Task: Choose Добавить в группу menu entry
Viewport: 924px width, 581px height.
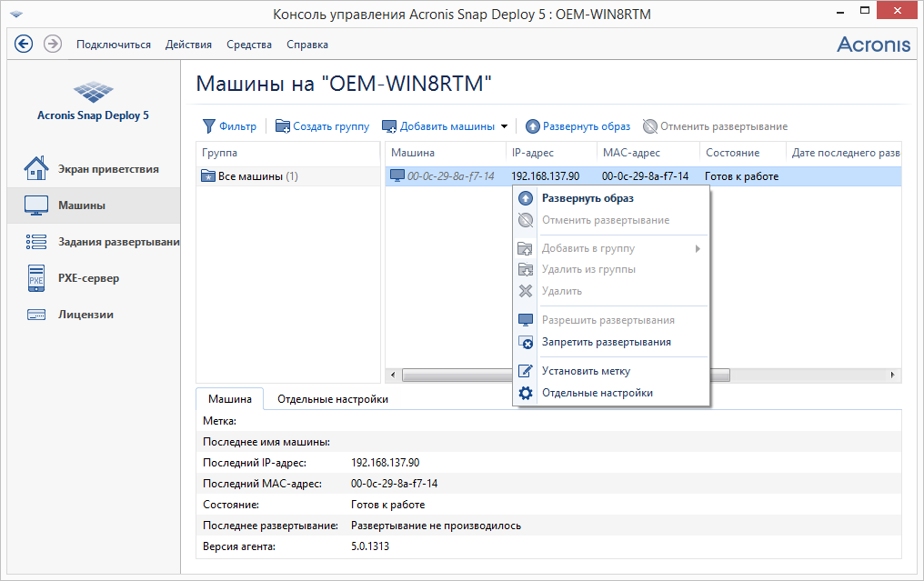Action: [611, 248]
